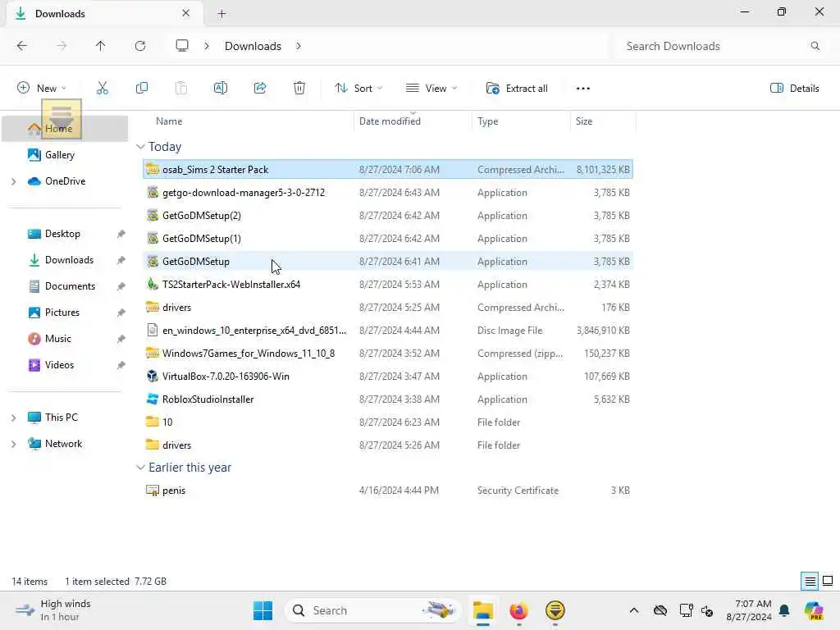The image size is (840, 630).
Task: Click the Share icon in toolbar
Action: coord(260,89)
